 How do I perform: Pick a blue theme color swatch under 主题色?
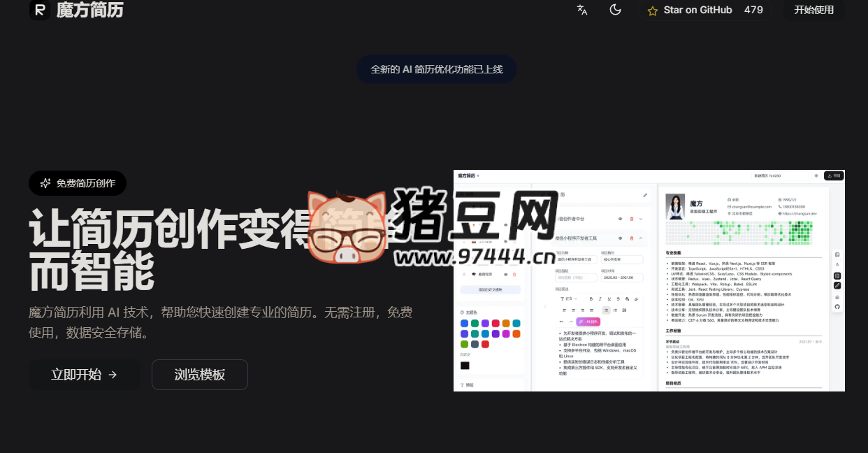tap(463, 322)
